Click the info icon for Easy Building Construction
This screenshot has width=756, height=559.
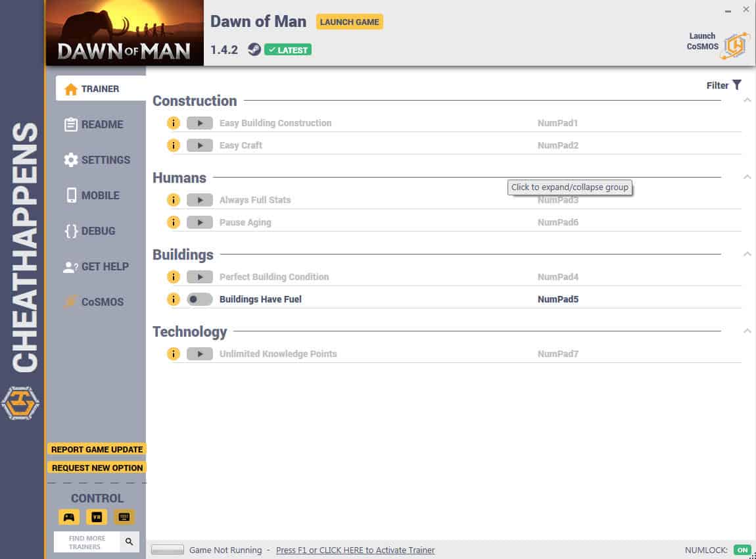(x=173, y=123)
